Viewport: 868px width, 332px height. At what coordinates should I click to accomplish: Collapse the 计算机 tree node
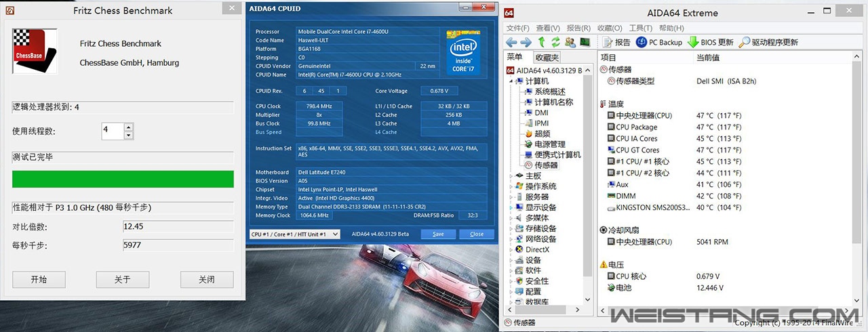coord(511,81)
